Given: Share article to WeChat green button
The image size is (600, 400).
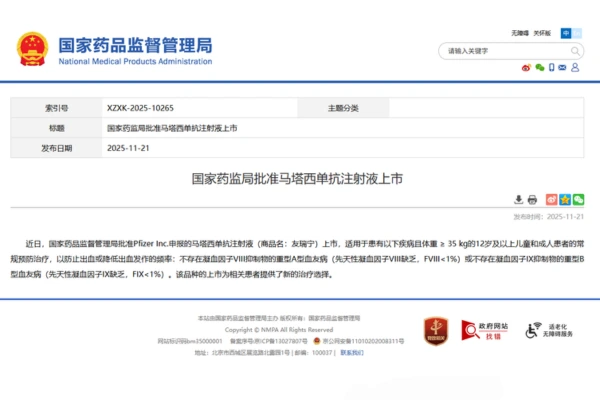Looking at the screenshot, I should (x=578, y=199).
